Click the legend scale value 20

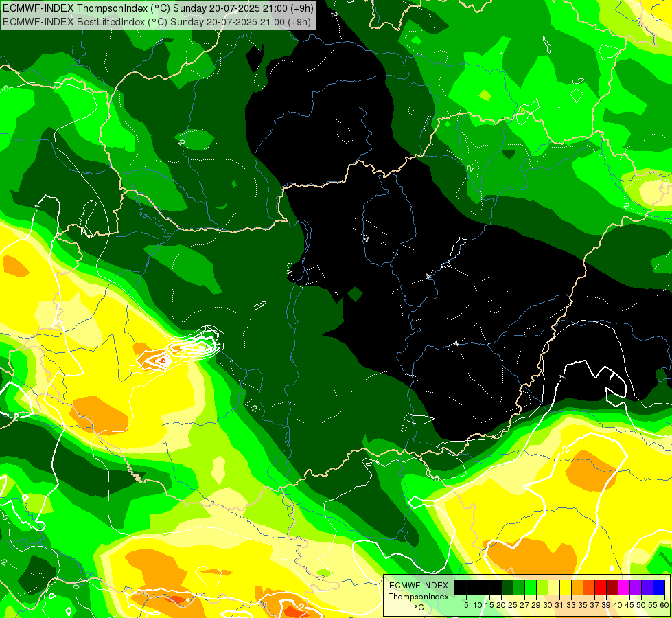tap(501, 605)
